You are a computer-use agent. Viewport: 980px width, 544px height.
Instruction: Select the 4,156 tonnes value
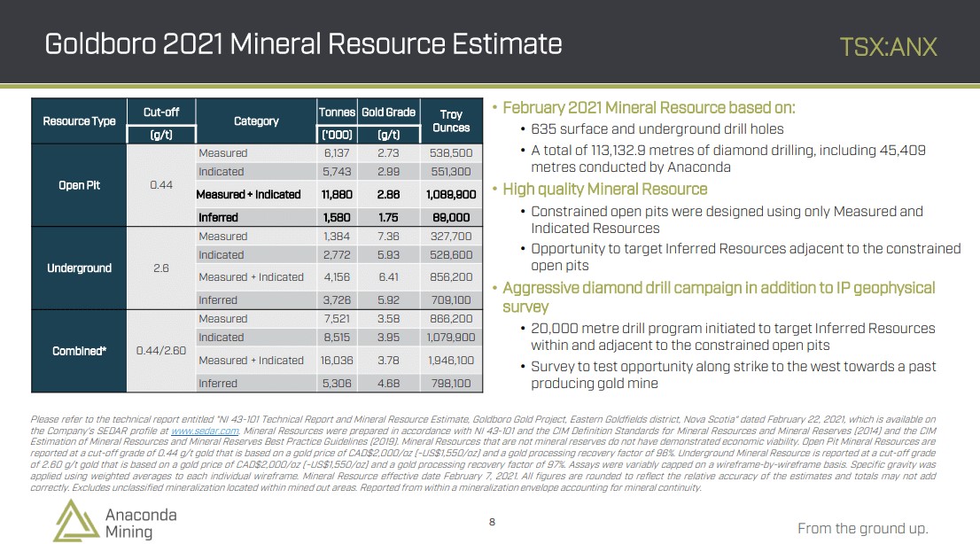337,277
